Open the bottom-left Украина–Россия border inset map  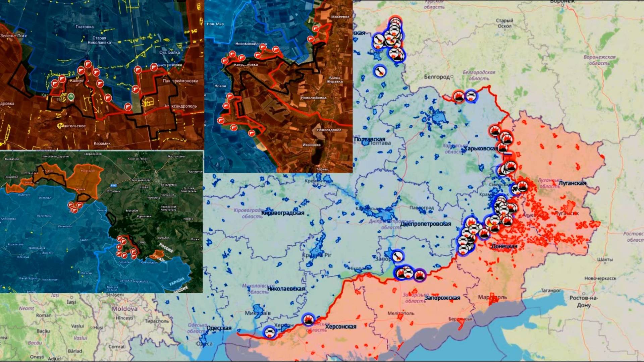pyautogui.click(x=101, y=222)
